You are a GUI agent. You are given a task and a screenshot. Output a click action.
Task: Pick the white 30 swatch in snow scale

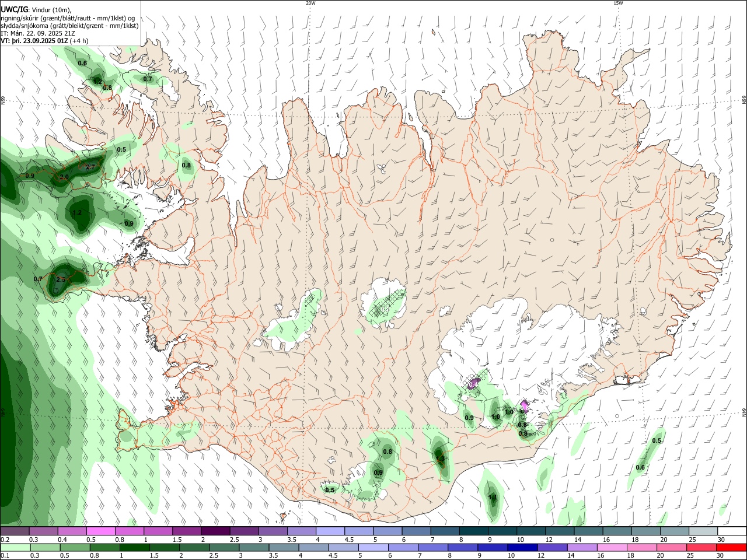(732, 531)
